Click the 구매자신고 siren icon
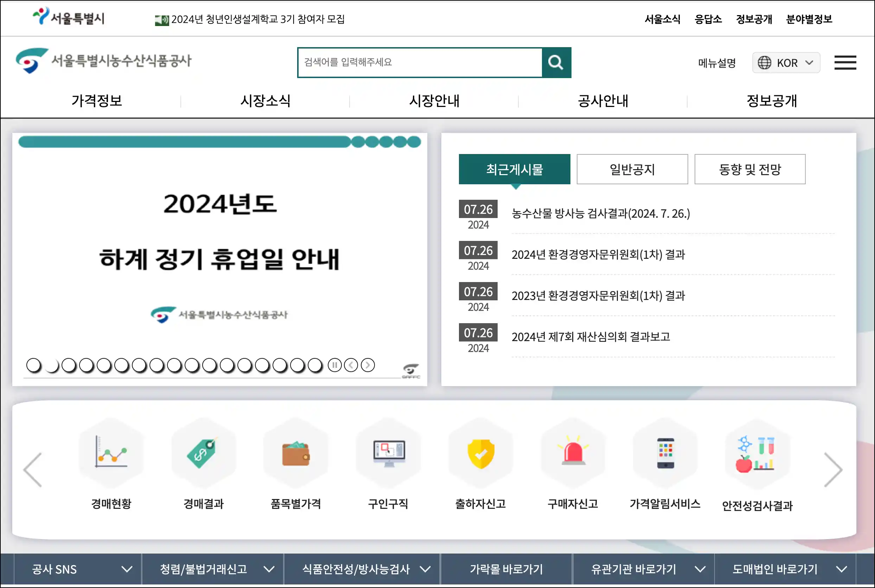 tap(573, 453)
